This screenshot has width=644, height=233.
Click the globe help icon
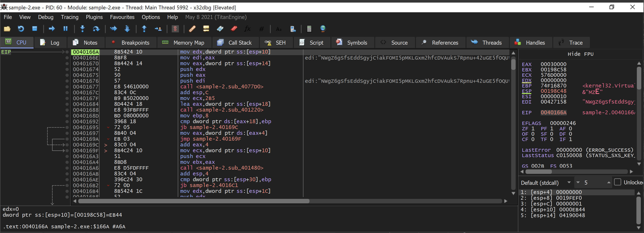[x=323, y=29]
